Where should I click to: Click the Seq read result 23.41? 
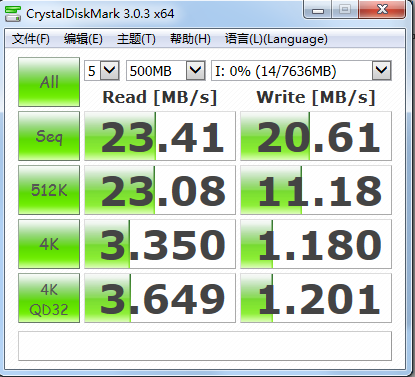tap(160, 136)
